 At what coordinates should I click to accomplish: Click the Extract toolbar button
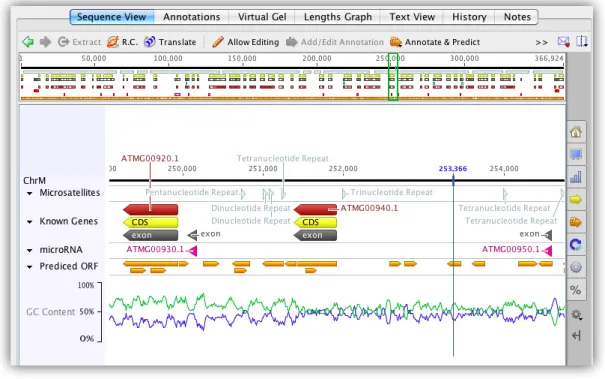click(x=79, y=42)
